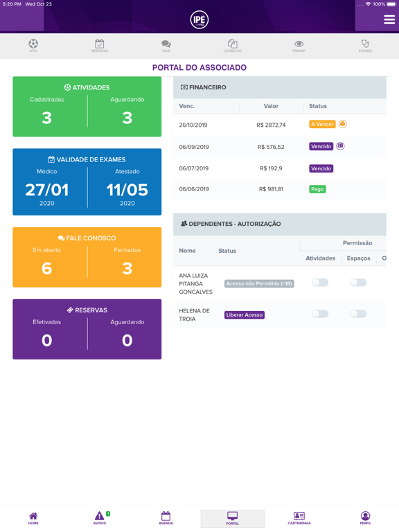Click the Em aberto count 6
This screenshot has height=532, width=399.
pyautogui.click(x=47, y=268)
